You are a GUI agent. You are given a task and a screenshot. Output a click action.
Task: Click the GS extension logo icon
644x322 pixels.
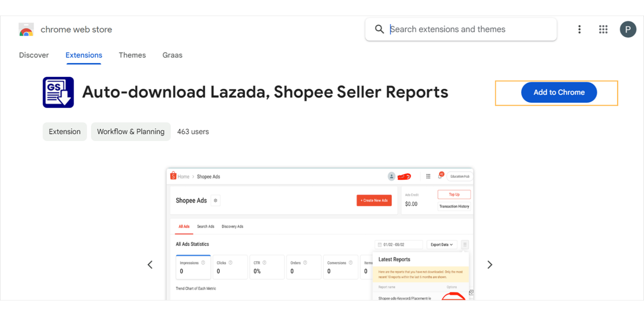point(58,92)
